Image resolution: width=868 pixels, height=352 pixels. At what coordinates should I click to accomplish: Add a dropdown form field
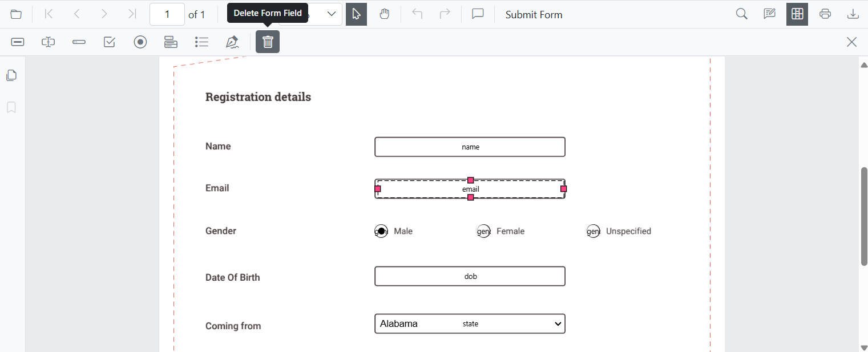point(171,42)
